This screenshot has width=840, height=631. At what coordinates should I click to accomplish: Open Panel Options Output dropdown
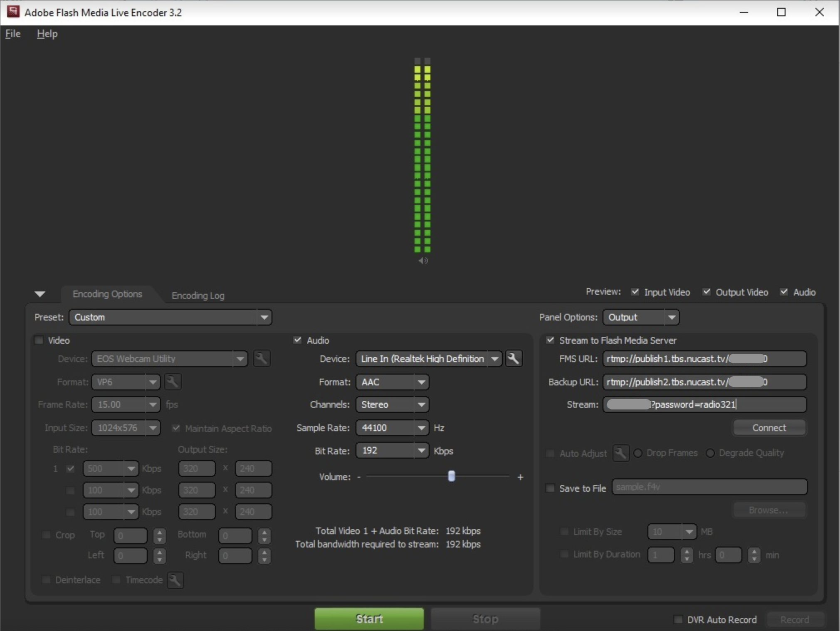click(641, 317)
